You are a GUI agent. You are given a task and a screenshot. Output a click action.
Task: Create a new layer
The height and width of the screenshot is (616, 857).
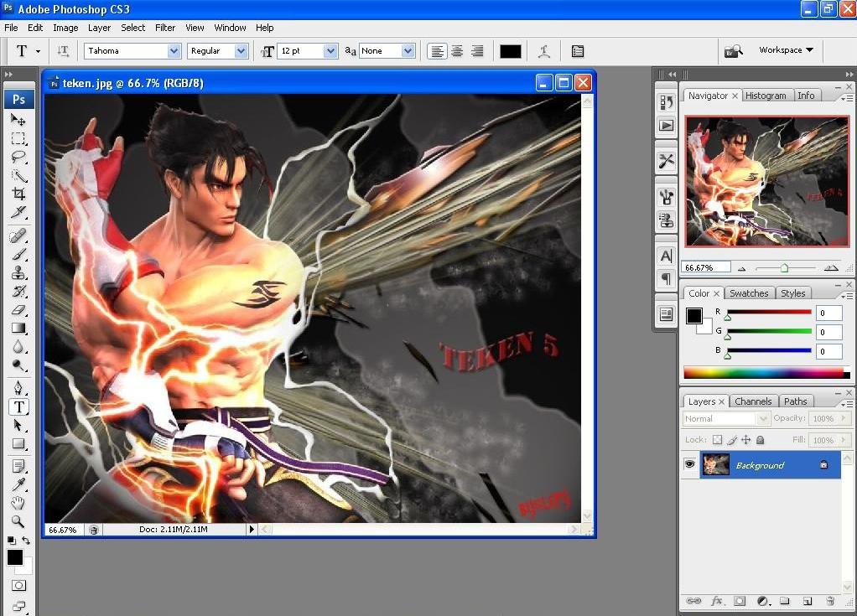808,601
